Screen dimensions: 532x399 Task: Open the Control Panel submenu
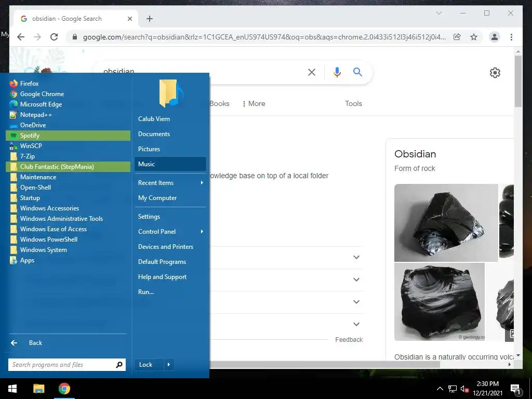point(170,232)
